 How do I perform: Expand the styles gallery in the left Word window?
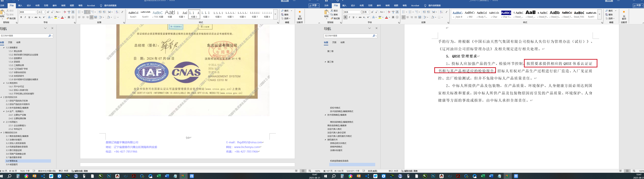(x=275, y=14)
